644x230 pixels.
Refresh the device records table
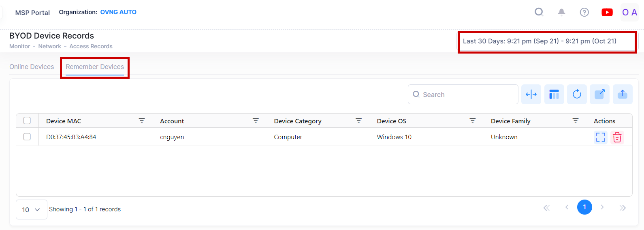(577, 95)
